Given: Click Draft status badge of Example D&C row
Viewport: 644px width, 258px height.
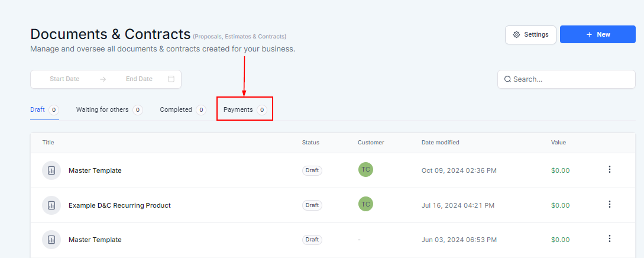Looking at the screenshot, I should [x=312, y=205].
